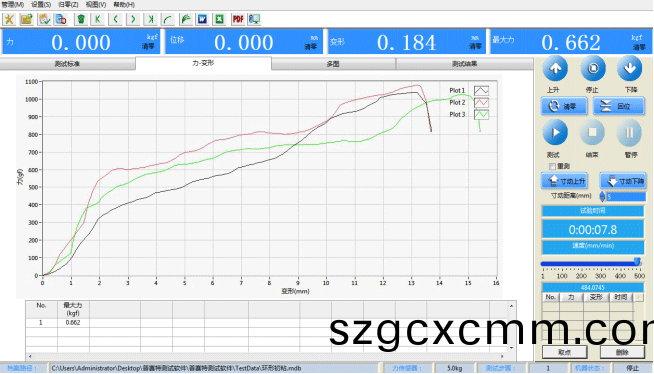Click the jog distance input field

pos(626,196)
